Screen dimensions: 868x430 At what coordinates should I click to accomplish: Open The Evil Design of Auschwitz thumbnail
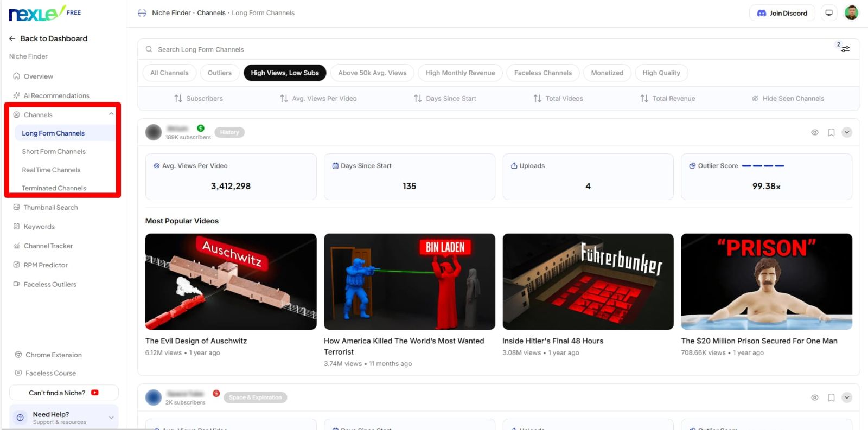231,281
